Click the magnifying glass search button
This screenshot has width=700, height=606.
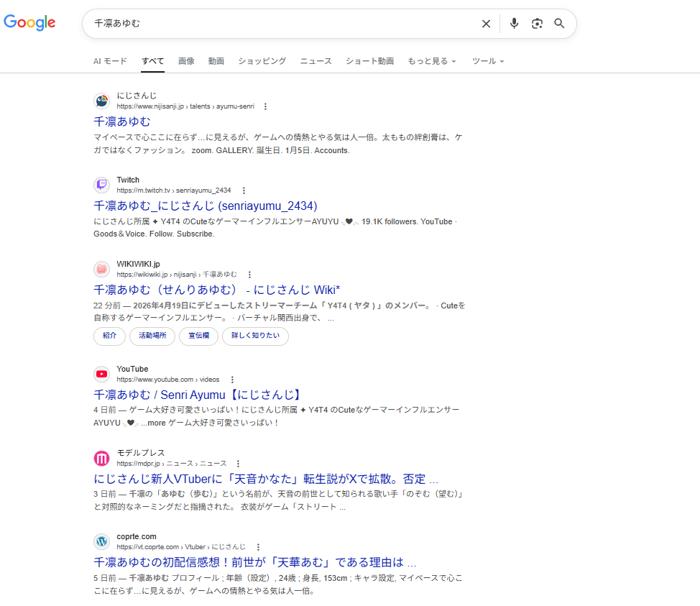[x=559, y=24]
